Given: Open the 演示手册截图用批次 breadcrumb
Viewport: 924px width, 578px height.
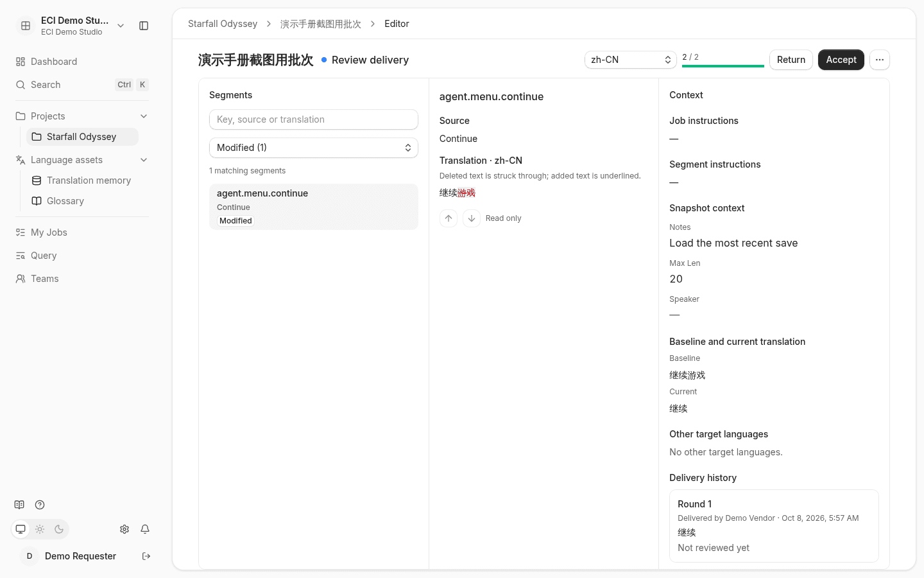Looking at the screenshot, I should [321, 24].
